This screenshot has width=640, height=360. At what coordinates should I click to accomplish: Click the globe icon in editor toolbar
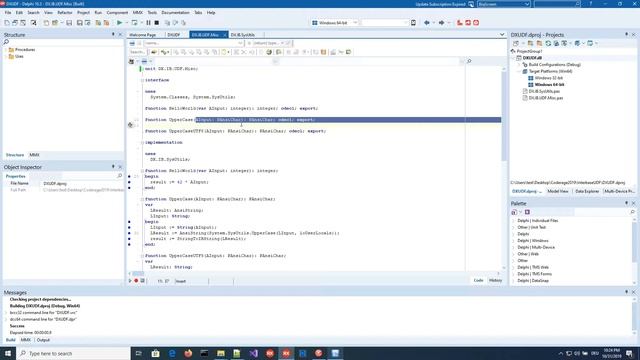click(269, 52)
